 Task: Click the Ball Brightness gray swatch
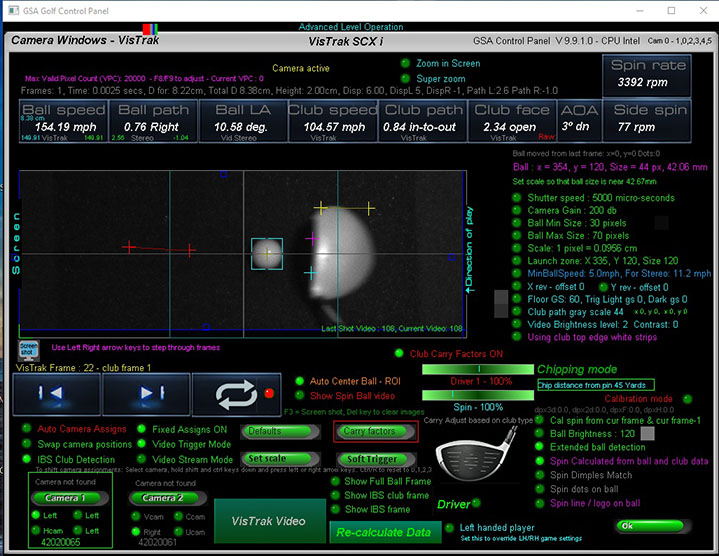[x=647, y=433]
